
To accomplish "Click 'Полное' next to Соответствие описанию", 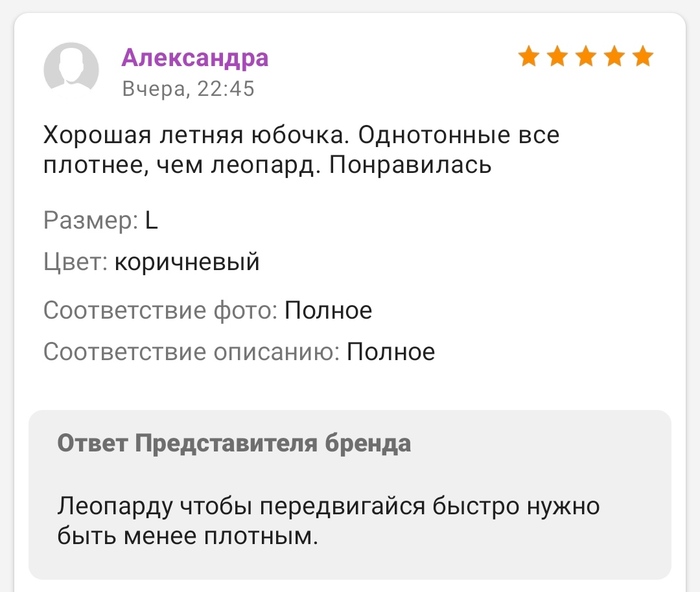I will 391,352.
